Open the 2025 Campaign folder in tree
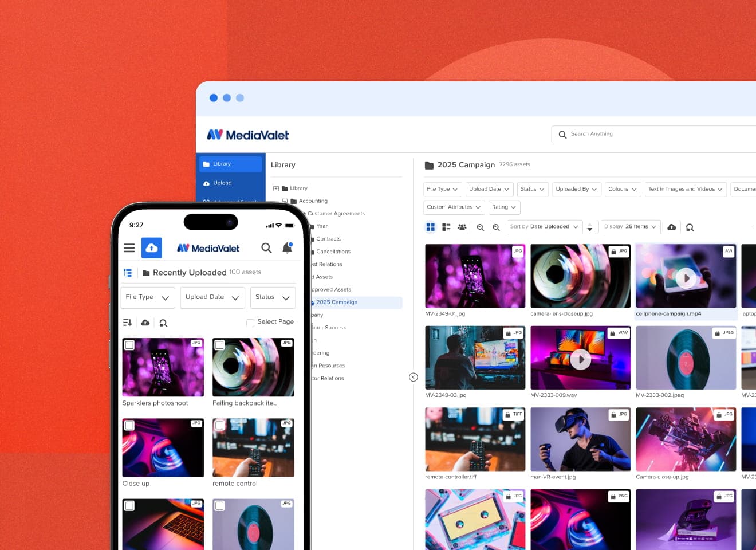The image size is (756, 550). (x=337, y=302)
